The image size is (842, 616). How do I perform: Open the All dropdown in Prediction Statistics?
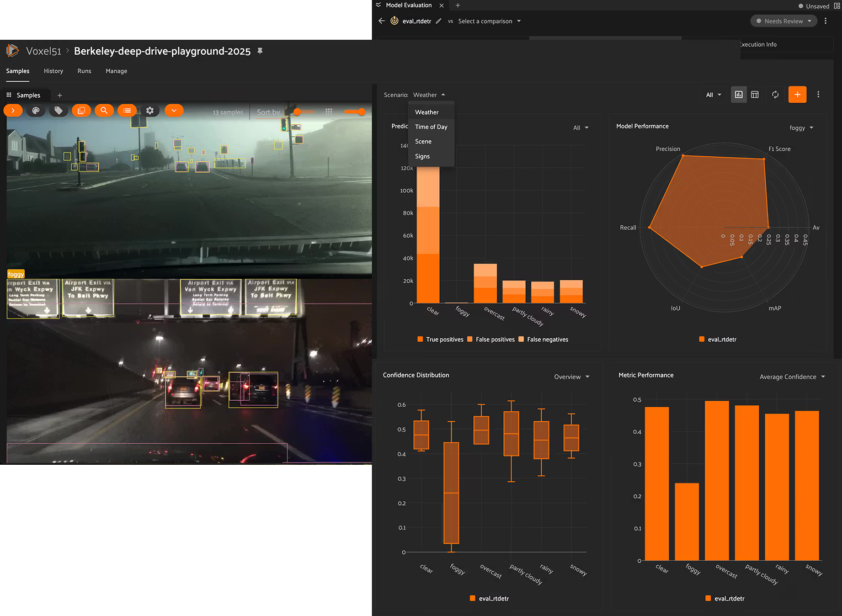(580, 128)
